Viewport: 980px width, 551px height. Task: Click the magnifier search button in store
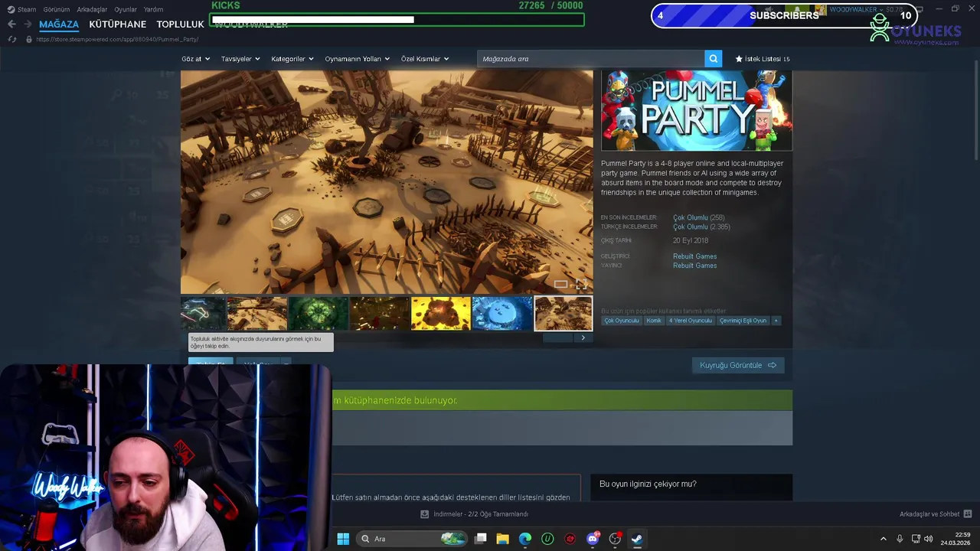pos(713,59)
